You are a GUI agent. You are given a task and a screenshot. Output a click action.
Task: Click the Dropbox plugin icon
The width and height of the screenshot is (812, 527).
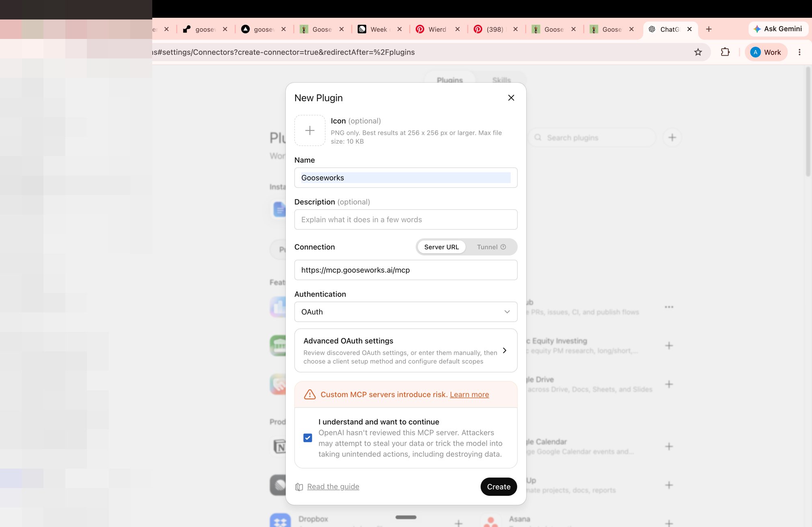(281, 520)
